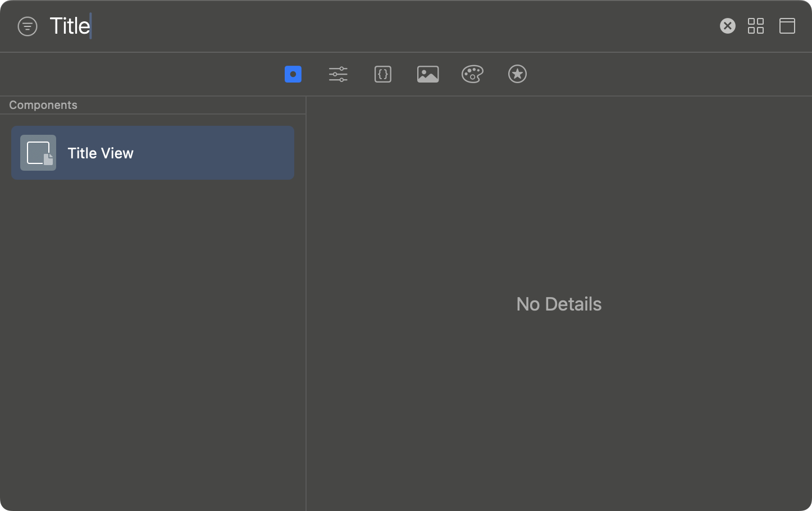Open the filter options icon
Screen dimensions: 812x511
(28, 26)
